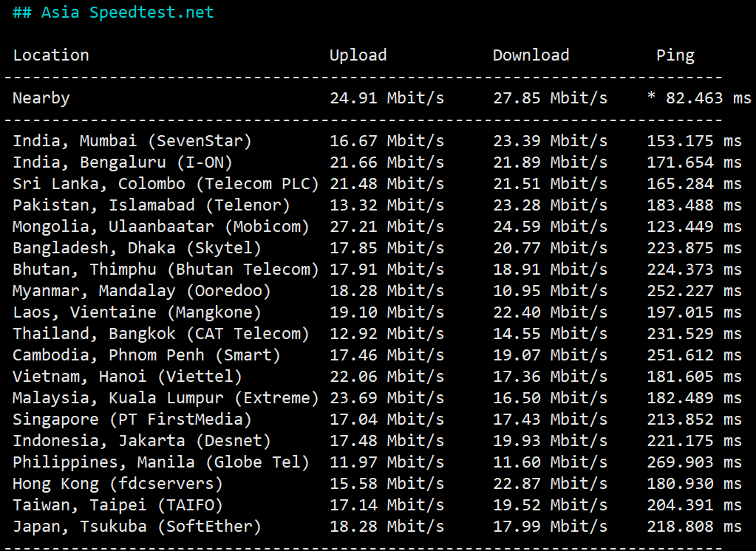Click the 24.91 Mbit/s upload value

pos(386,98)
